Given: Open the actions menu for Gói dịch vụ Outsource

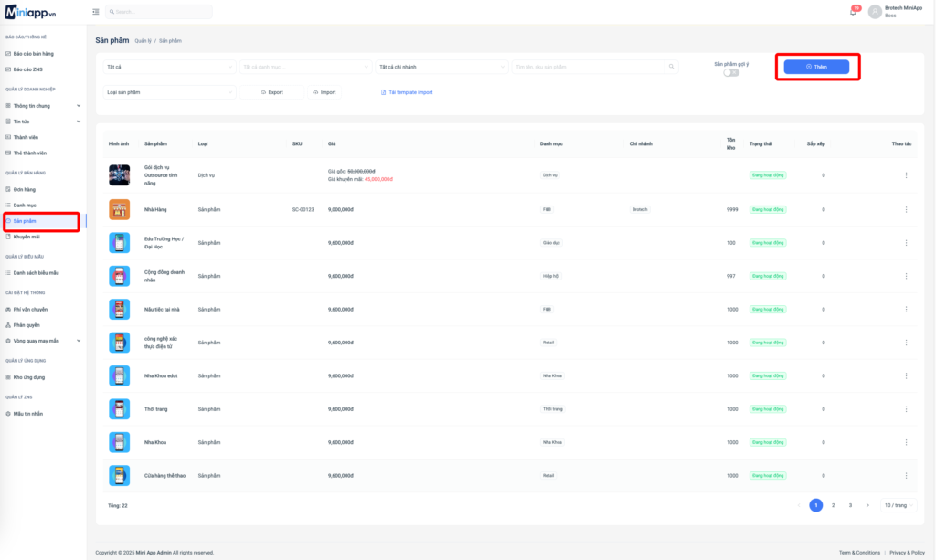Looking at the screenshot, I should pos(906,175).
